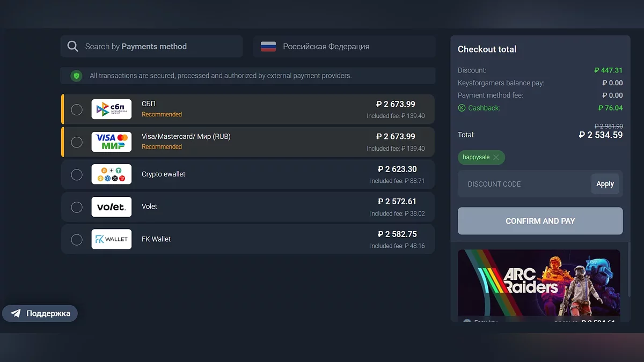Click the Visa/Mastercard/Мир card logo
The width and height of the screenshot is (644, 362).
[x=111, y=142]
